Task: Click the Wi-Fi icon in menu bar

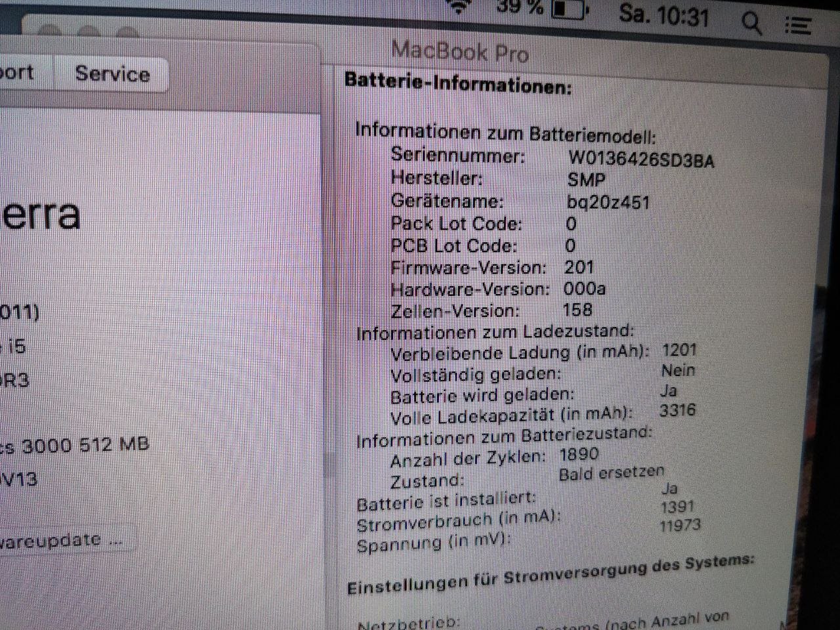Action: coord(459,7)
